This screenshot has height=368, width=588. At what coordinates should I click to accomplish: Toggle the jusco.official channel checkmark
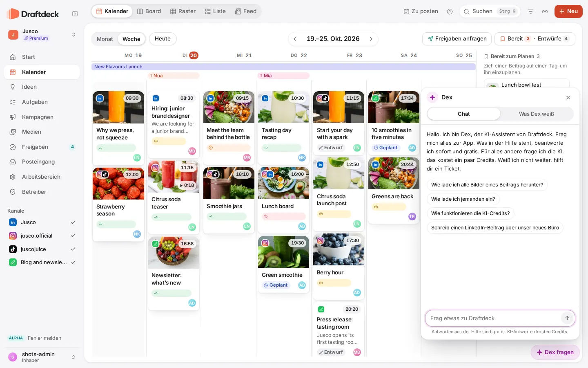click(73, 236)
